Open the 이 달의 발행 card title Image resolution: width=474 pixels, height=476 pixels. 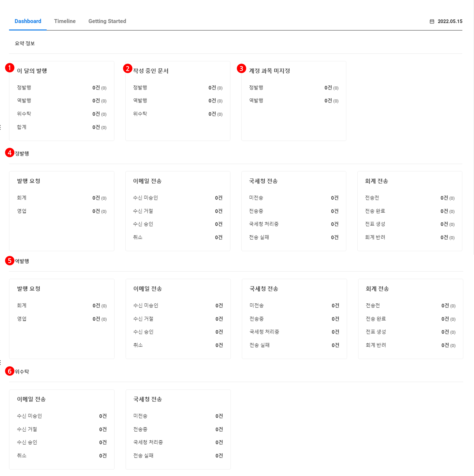pyautogui.click(x=32, y=71)
